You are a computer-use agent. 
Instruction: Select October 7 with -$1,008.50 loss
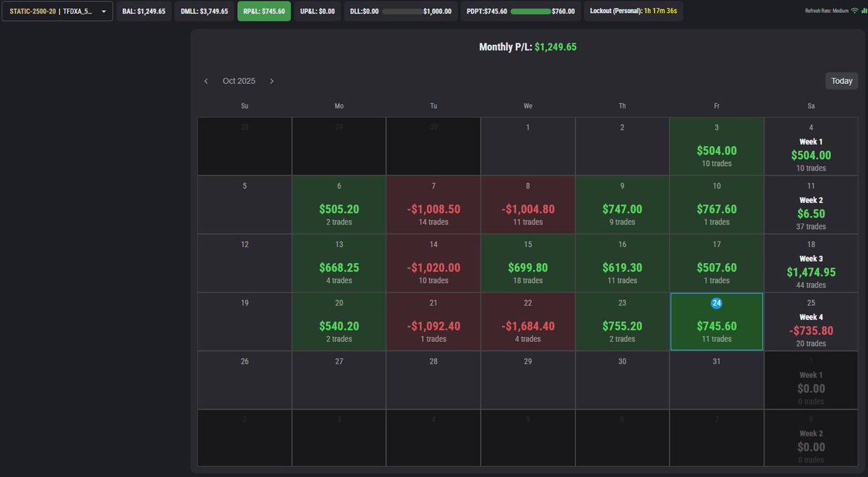point(433,205)
